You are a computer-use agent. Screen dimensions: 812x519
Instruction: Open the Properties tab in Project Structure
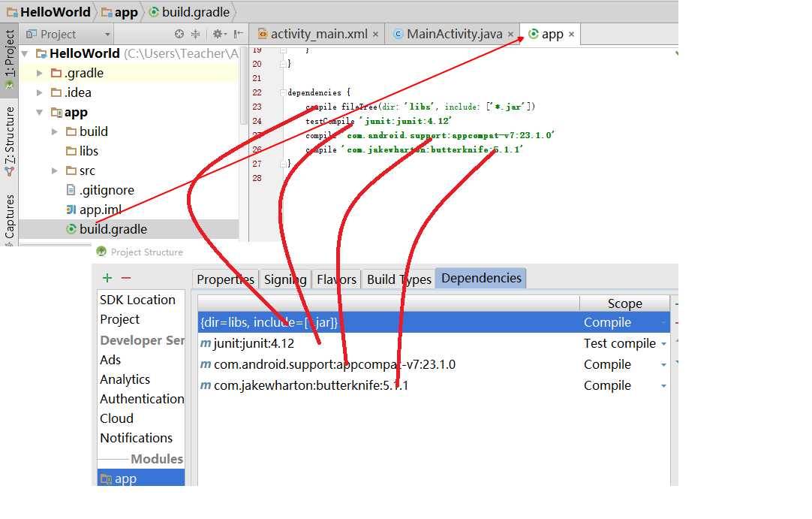[x=225, y=279]
